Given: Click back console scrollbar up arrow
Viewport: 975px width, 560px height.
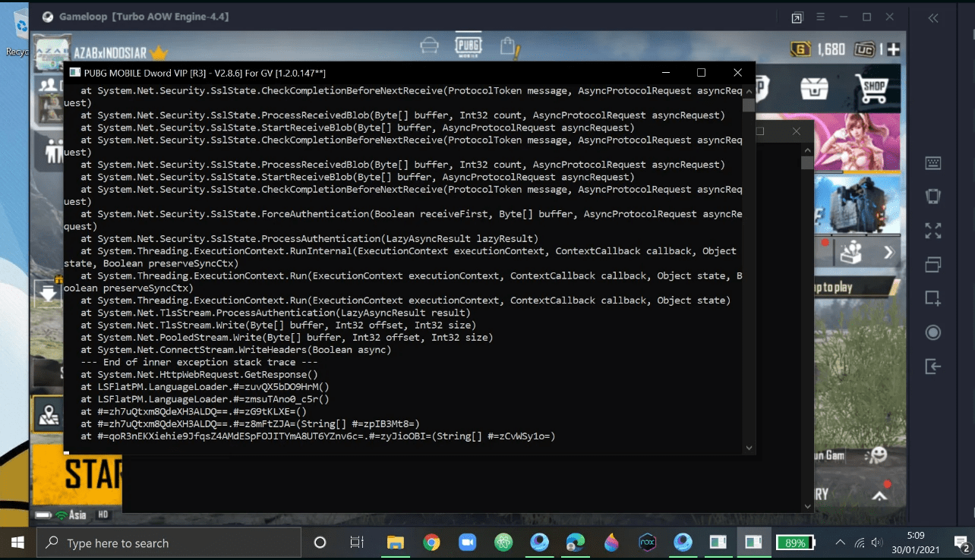Looking at the screenshot, I should click(806, 151).
